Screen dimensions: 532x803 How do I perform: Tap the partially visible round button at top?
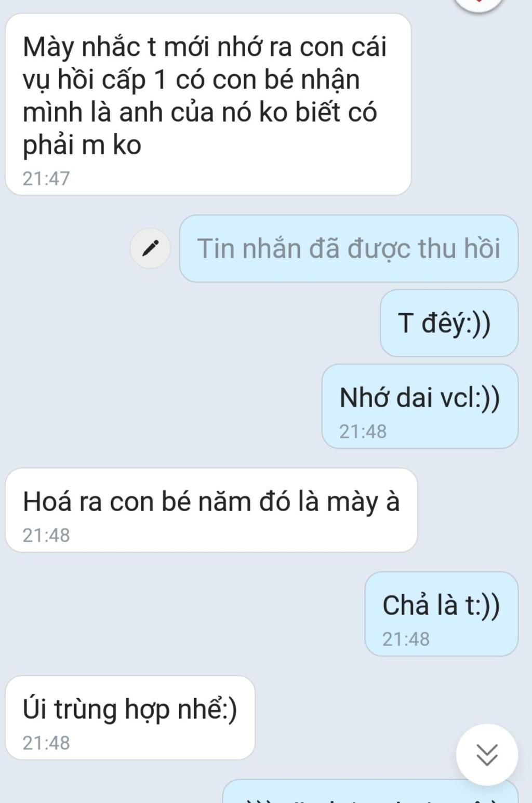pos(479,4)
